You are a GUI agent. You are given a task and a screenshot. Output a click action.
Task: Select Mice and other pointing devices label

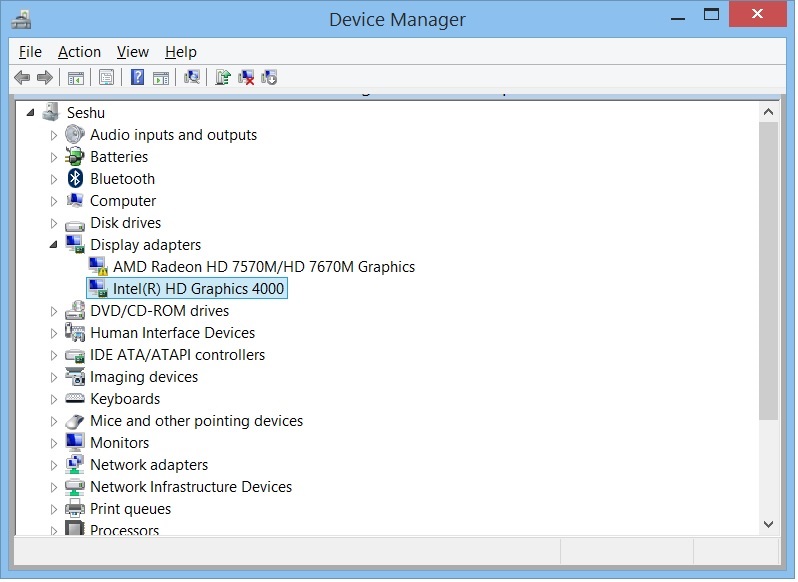[x=196, y=421]
